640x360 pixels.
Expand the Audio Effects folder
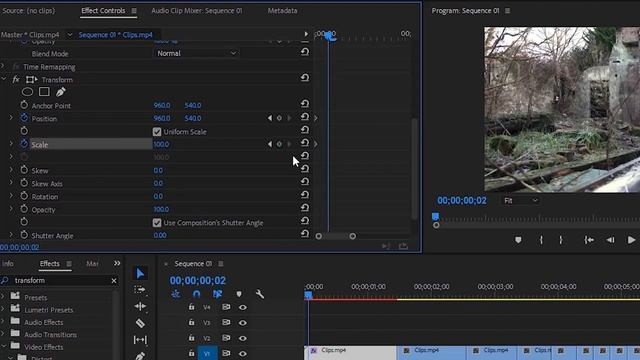click(3, 322)
